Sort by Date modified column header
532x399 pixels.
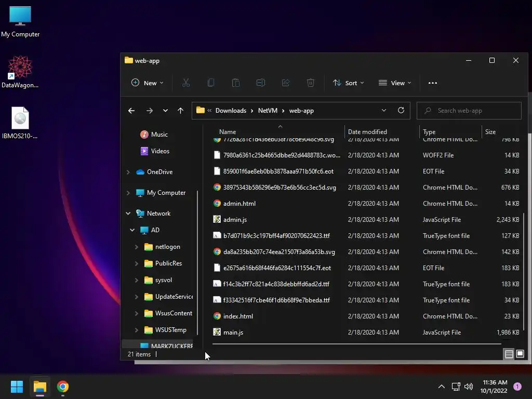pos(367,131)
